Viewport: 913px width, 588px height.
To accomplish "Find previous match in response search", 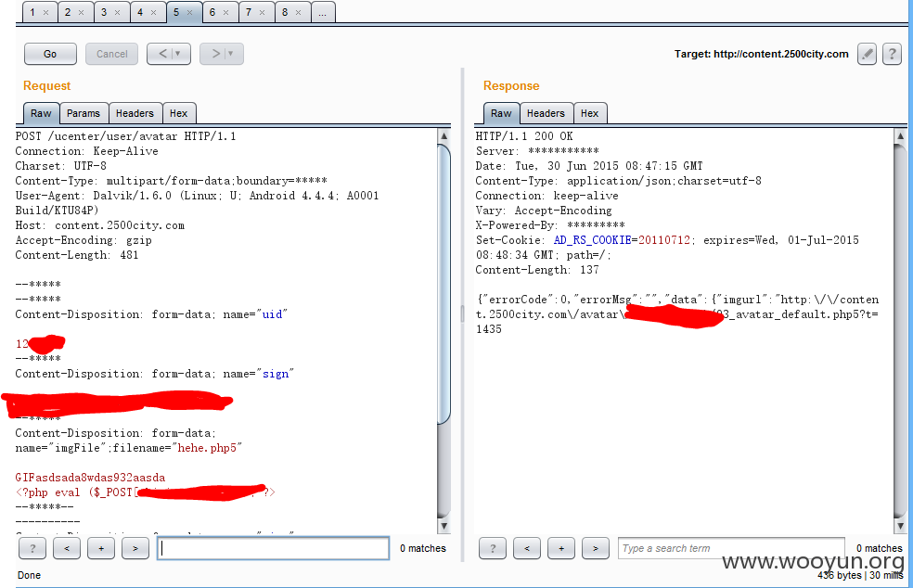I will pos(527,548).
